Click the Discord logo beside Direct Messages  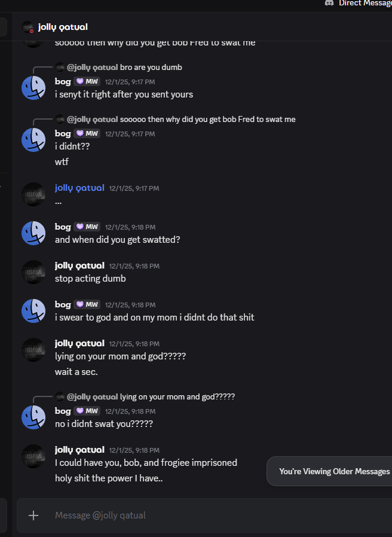[329, 3]
